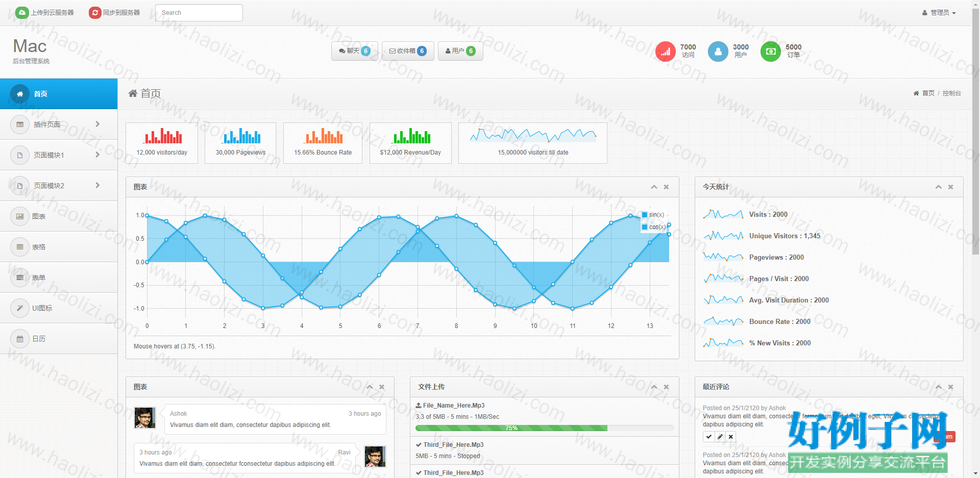Image resolution: width=980 pixels, height=478 pixels.
Task: Click the approve checkmark on first comment
Action: 708,437
